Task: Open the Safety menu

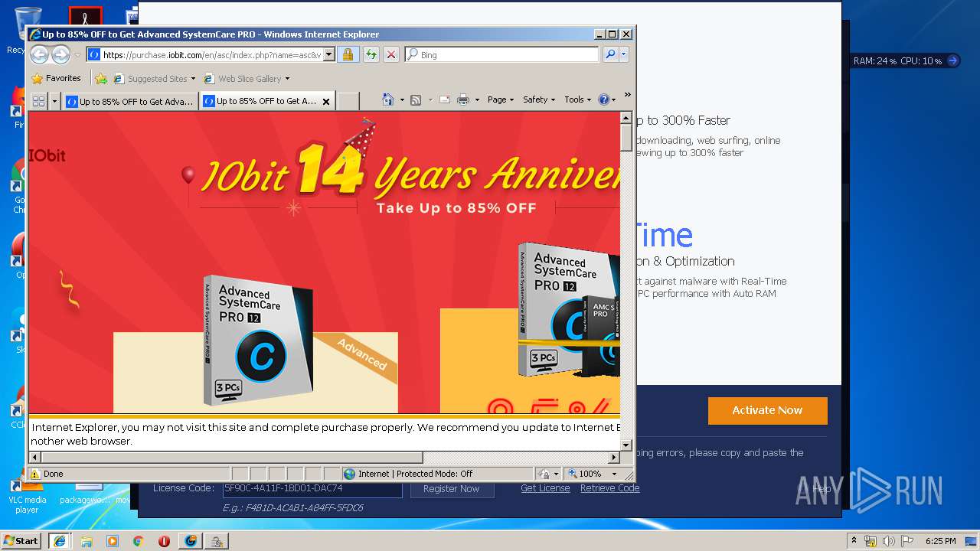Action: 539,99
